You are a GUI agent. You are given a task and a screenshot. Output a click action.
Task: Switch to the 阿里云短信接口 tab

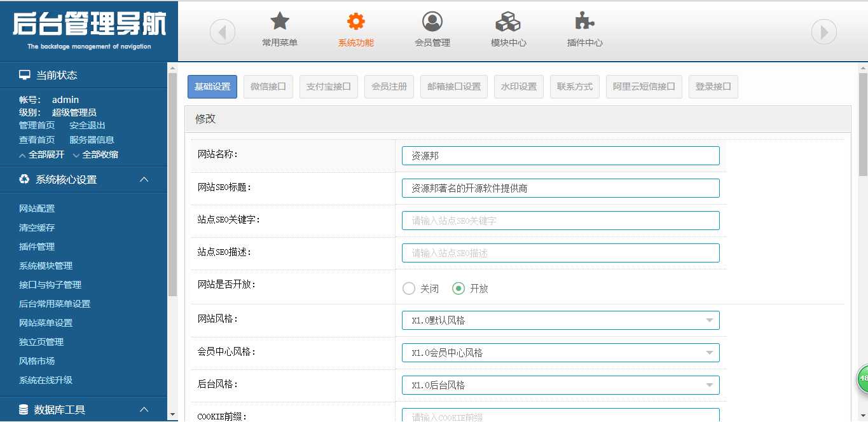point(644,86)
